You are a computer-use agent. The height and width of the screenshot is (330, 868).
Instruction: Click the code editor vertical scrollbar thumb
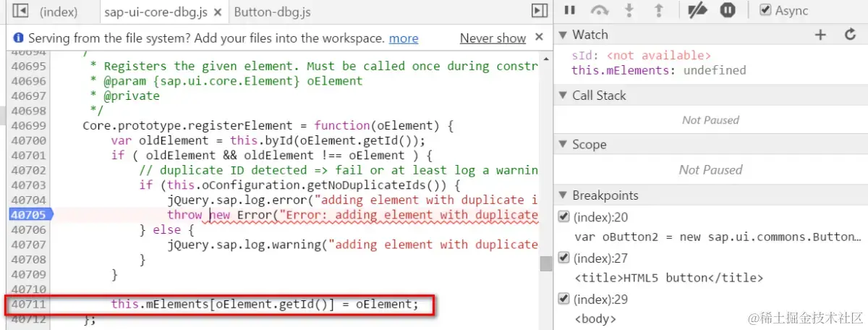546,264
